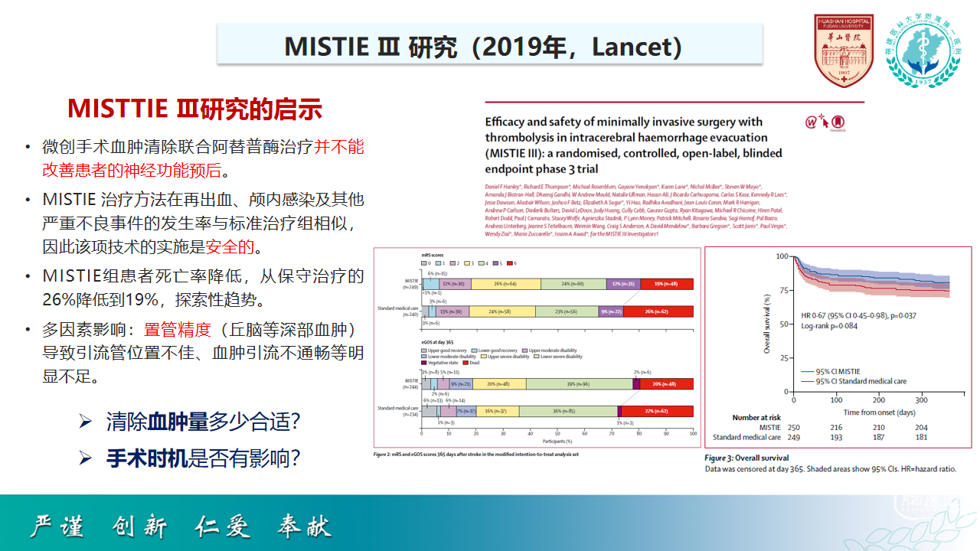Screen dimensions: 980x551
Task: Click the teal circular hospital emblem
Action: pos(924,50)
